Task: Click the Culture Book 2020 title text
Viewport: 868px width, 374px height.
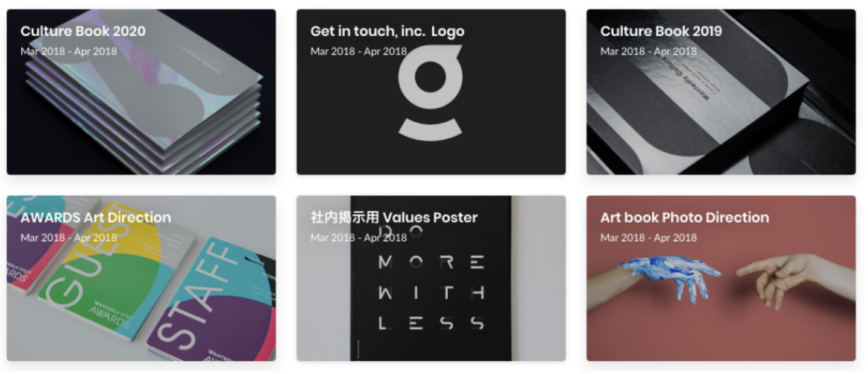Action: pos(83,31)
